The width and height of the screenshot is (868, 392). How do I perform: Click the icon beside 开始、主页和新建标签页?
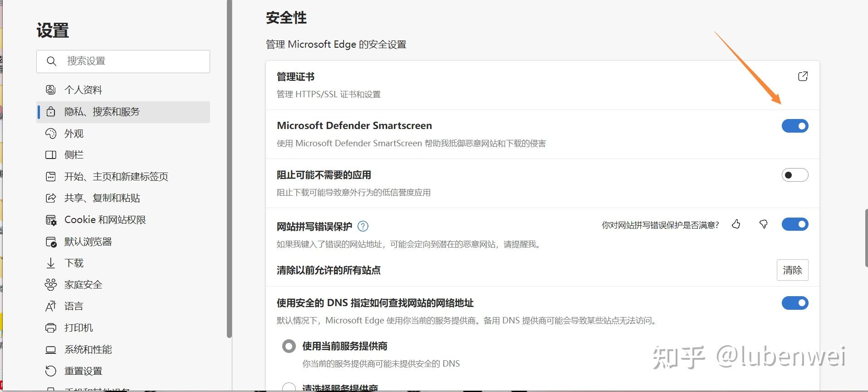click(x=51, y=176)
